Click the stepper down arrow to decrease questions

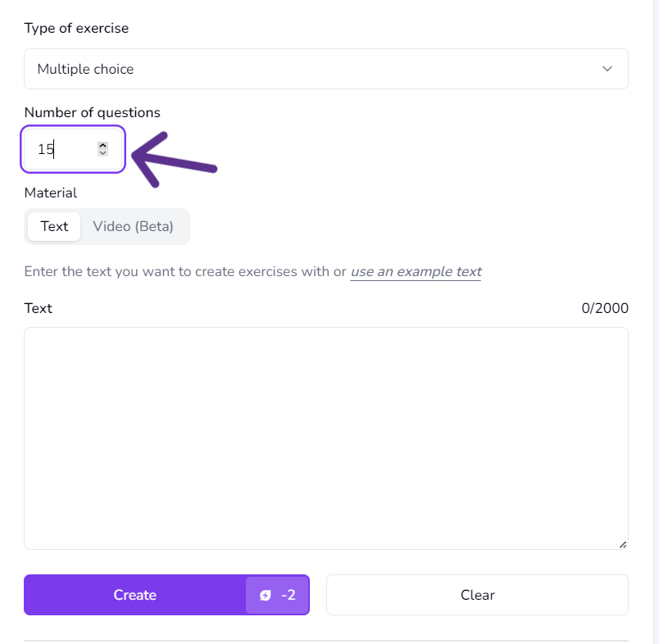[x=102, y=153]
